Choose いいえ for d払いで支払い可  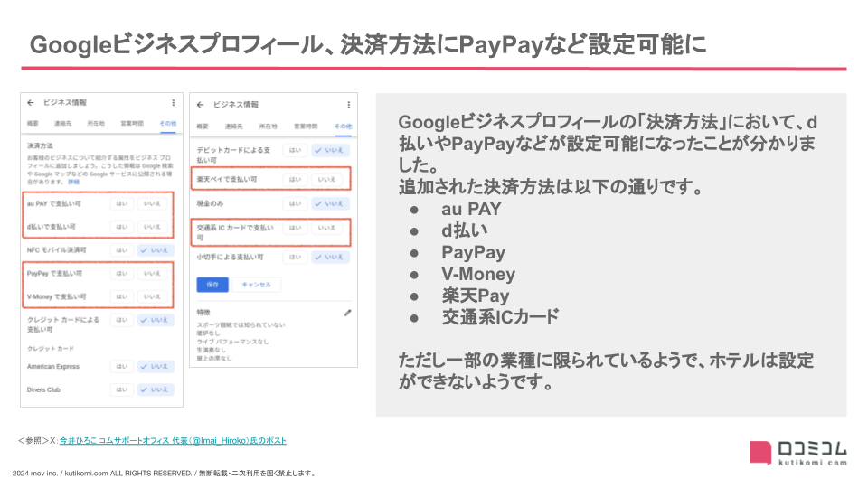coord(152,227)
